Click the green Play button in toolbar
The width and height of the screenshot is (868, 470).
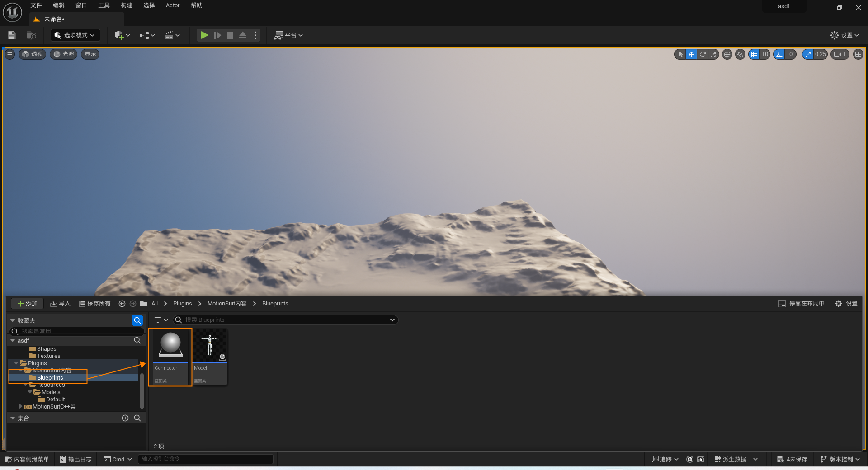[204, 35]
